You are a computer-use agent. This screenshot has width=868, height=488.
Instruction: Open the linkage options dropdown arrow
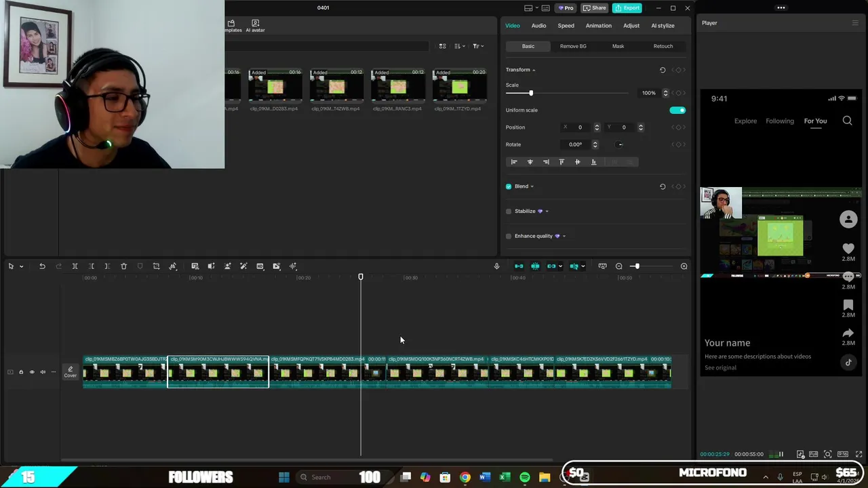point(559,266)
